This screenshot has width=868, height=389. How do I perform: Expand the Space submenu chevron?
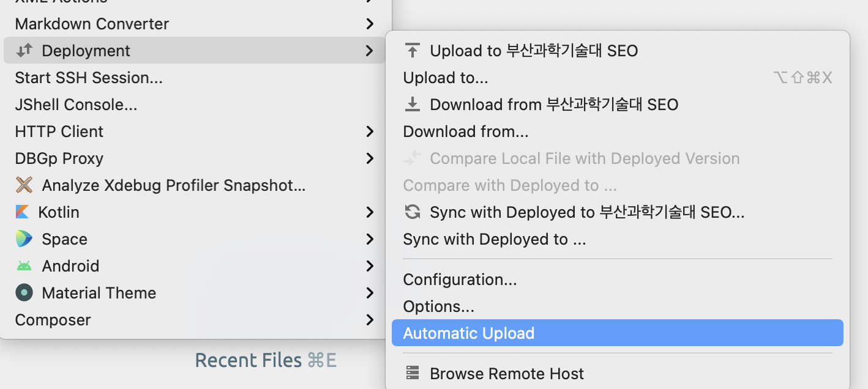pyautogui.click(x=369, y=239)
